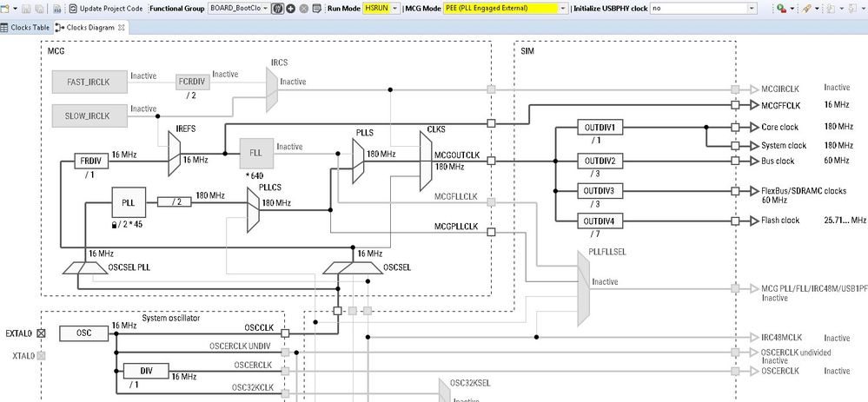Select the FLL block
868x402 pixels.
(x=256, y=153)
